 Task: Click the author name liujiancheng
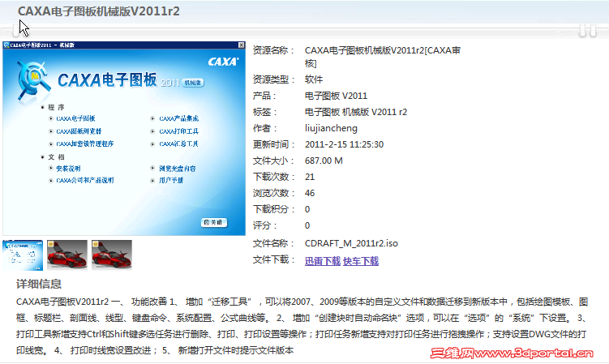(x=331, y=128)
